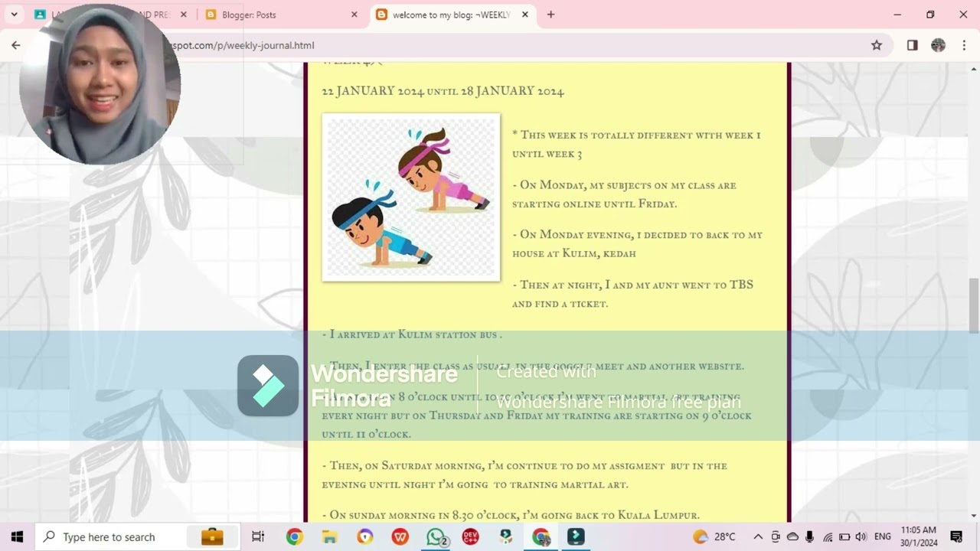Close the 'welcome to my blog' tab
This screenshot has height=551, width=980.
click(x=525, y=15)
